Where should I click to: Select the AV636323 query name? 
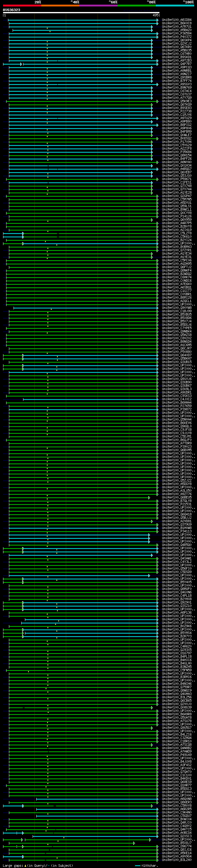[11, 10]
